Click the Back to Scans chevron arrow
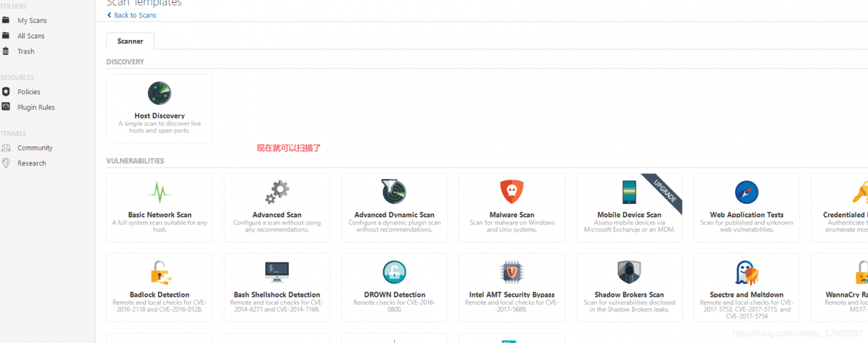This screenshot has height=343, width=868. point(109,15)
